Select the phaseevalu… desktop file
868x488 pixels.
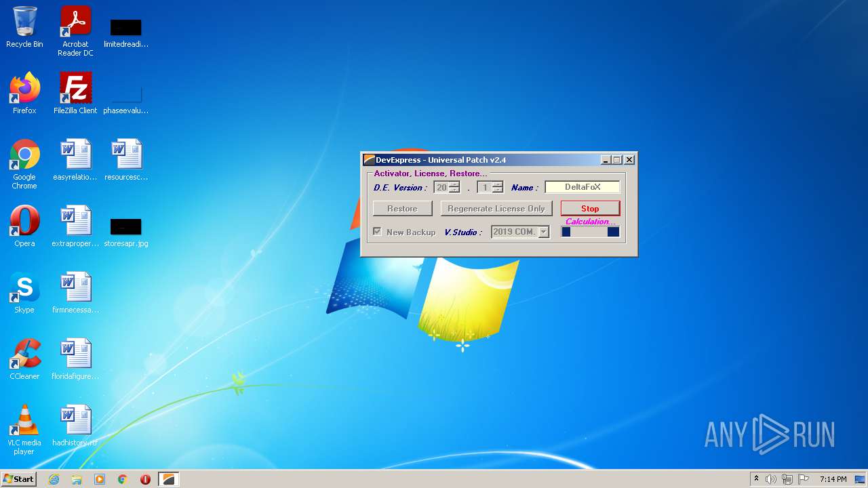(x=126, y=98)
